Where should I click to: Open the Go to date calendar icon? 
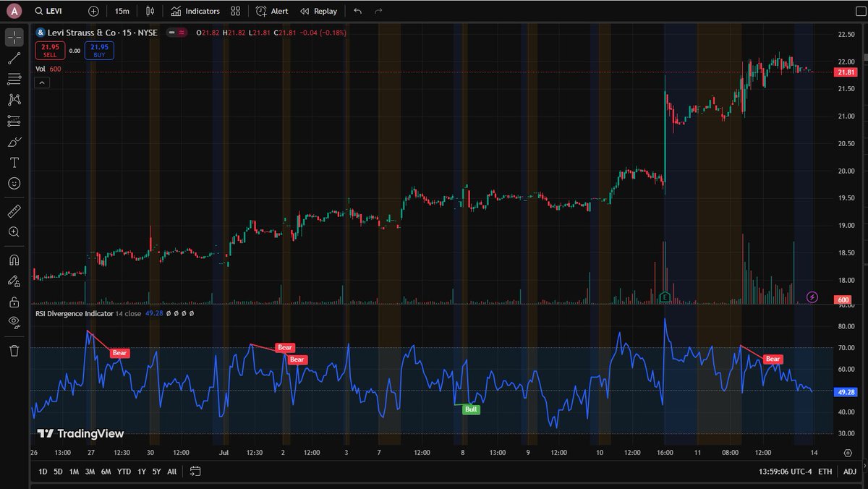pyautogui.click(x=195, y=472)
